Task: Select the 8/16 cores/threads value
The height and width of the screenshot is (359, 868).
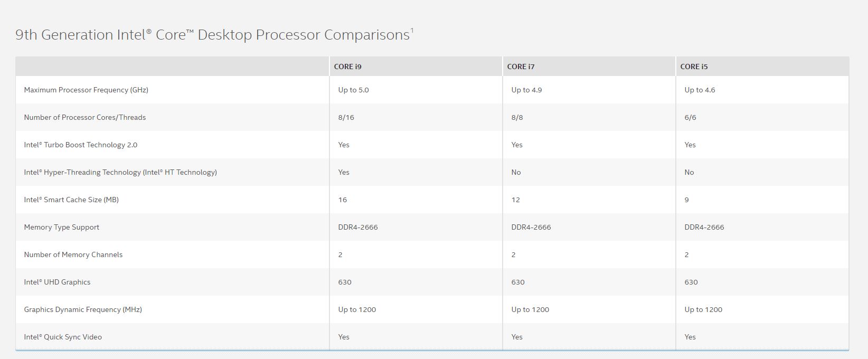Action: (x=346, y=117)
